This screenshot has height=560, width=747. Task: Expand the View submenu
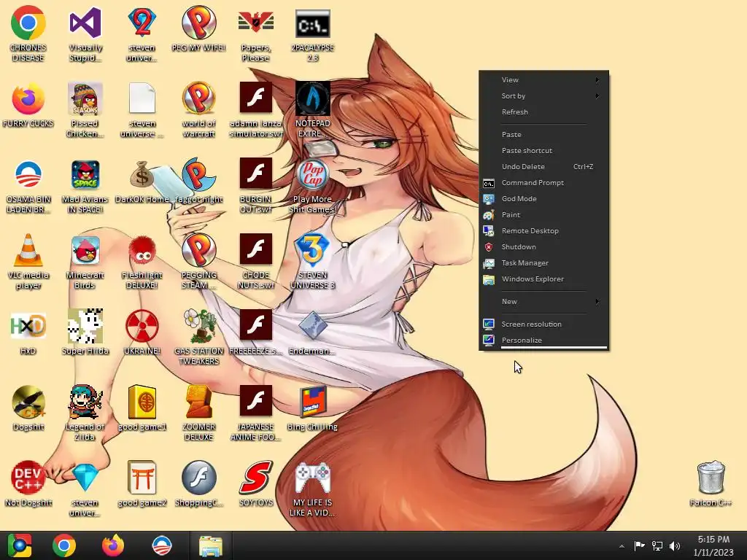tap(543, 80)
